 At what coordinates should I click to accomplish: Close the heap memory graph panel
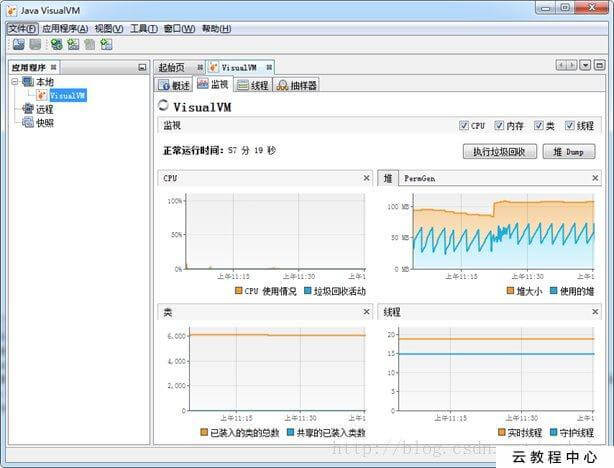(x=595, y=178)
